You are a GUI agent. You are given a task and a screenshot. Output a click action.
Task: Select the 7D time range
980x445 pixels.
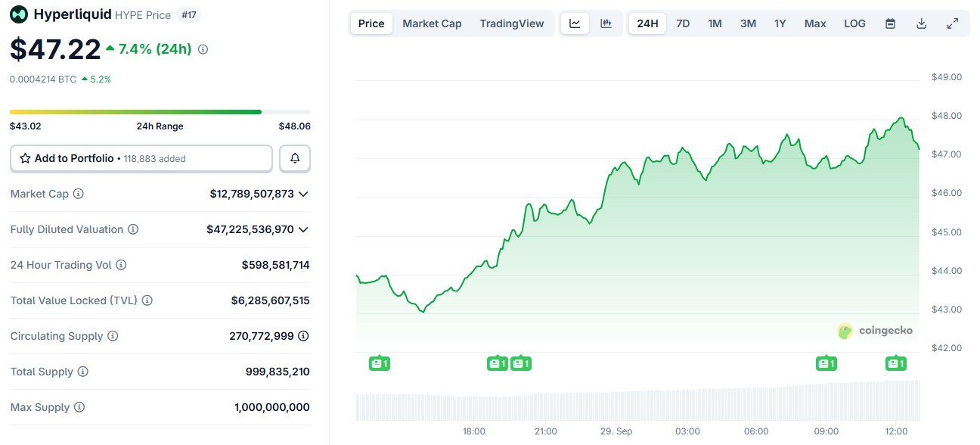[683, 23]
